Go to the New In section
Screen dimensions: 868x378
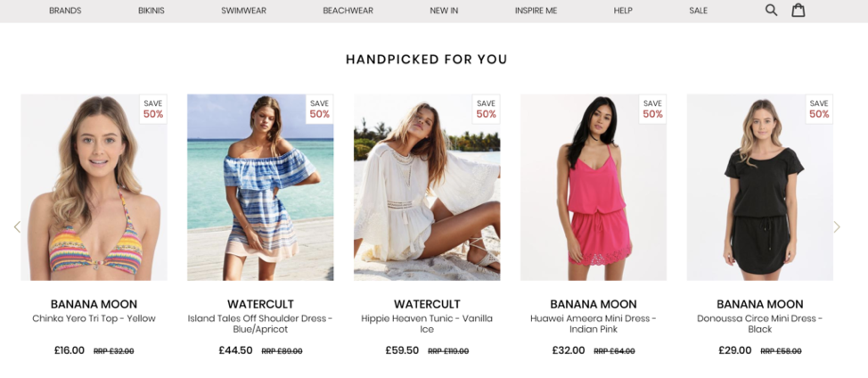click(x=444, y=11)
